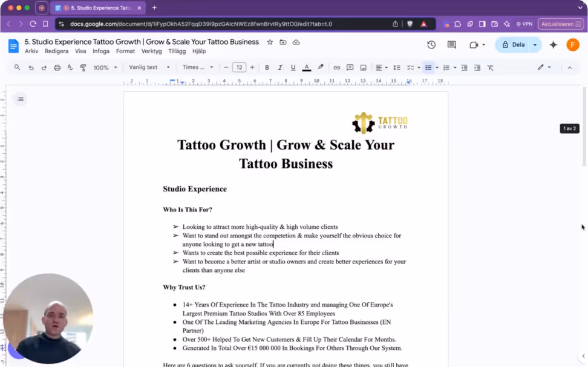
Task: Open the video meeting camera menu
Action: point(477,45)
